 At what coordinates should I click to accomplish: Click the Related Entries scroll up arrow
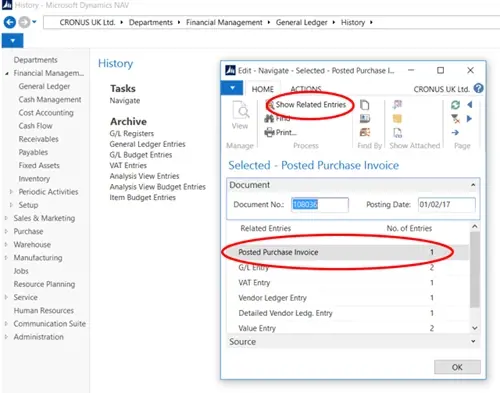[475, 227]
